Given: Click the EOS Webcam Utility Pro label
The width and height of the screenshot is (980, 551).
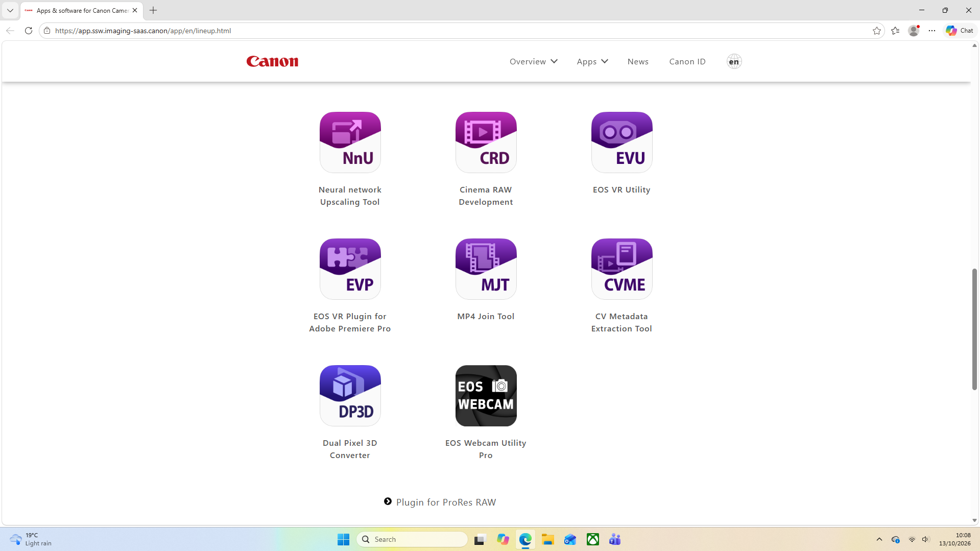Looking at the screenshot, I should pyautogui.click(x=486, y=449).
